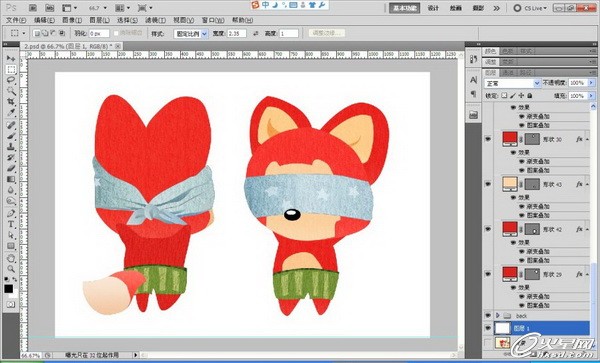Open the opacity slider arrow

tap(592, 83)
